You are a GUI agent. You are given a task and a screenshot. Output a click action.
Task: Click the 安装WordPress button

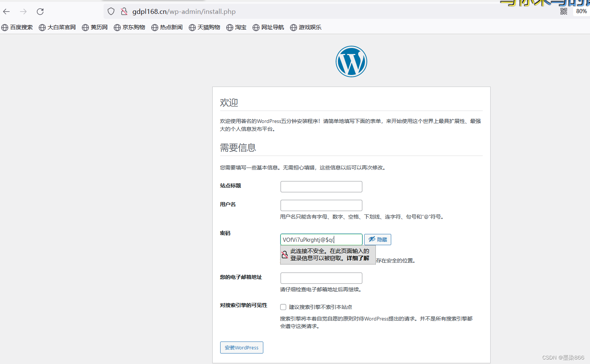(242, 348)
